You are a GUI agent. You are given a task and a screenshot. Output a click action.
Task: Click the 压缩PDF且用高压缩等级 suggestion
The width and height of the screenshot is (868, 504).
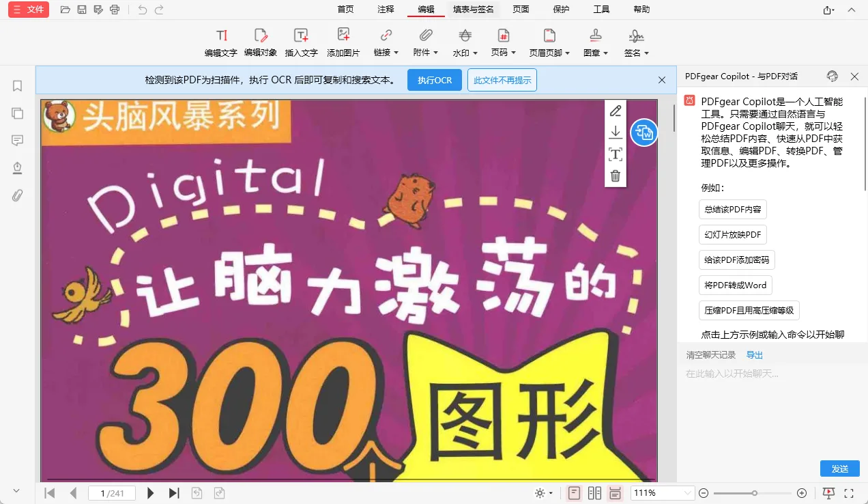tap(749, 310)
